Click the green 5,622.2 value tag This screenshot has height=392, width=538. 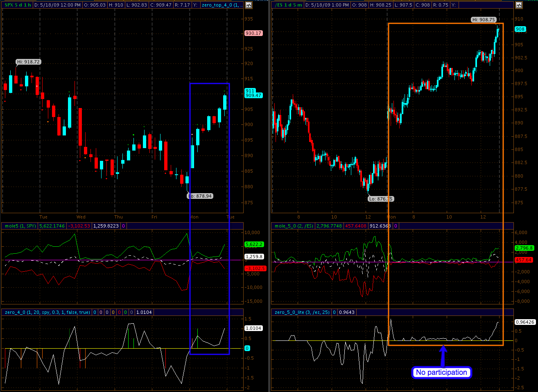[254, 244]
